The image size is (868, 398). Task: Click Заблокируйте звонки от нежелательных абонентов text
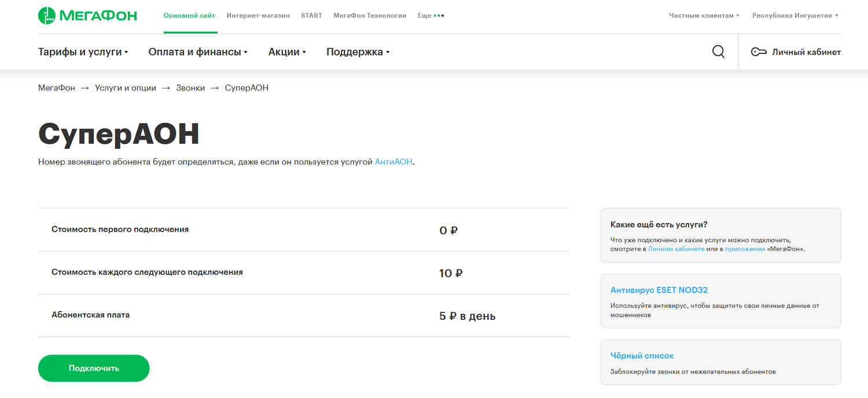tap(693, 371)
